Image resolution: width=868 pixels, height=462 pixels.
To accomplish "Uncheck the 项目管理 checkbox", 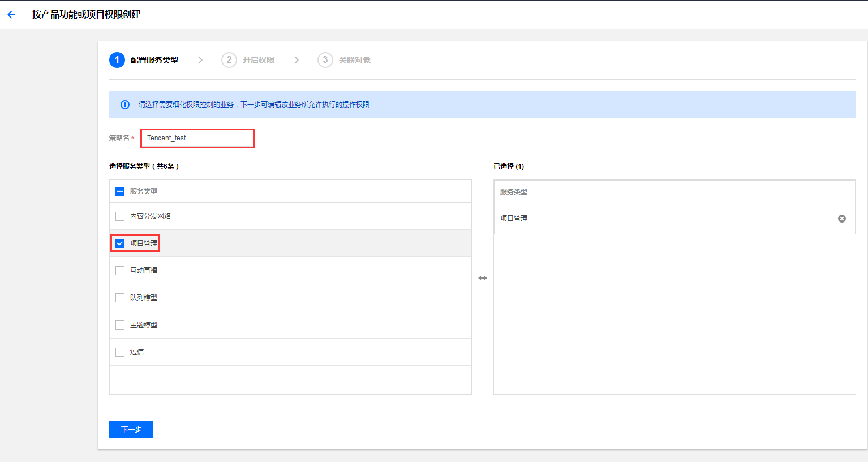I will point(120,243).
